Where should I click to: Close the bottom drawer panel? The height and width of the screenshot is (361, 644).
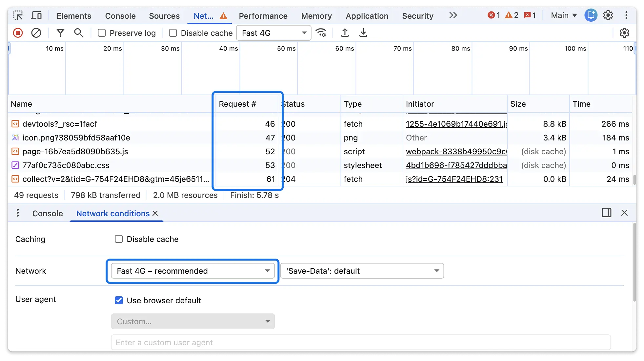pos(624,213)
